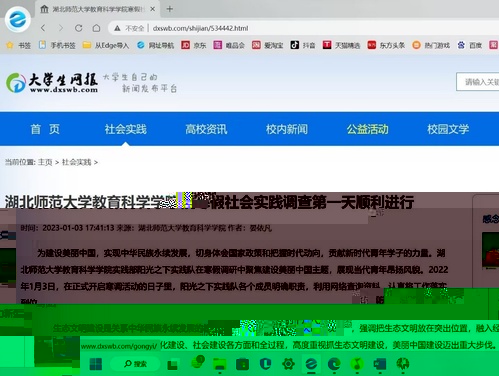Click the browser forward arrow
Screen dimensions: 499x376
point(60,28)
